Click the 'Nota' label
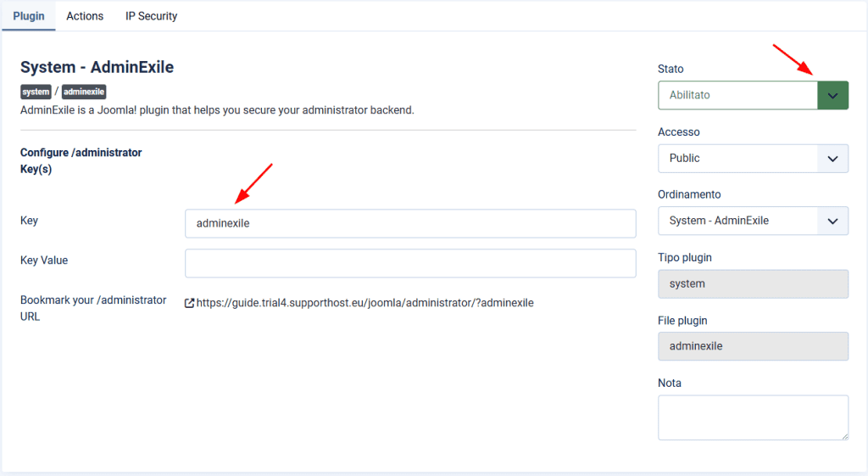 click(x=670, y=384)
